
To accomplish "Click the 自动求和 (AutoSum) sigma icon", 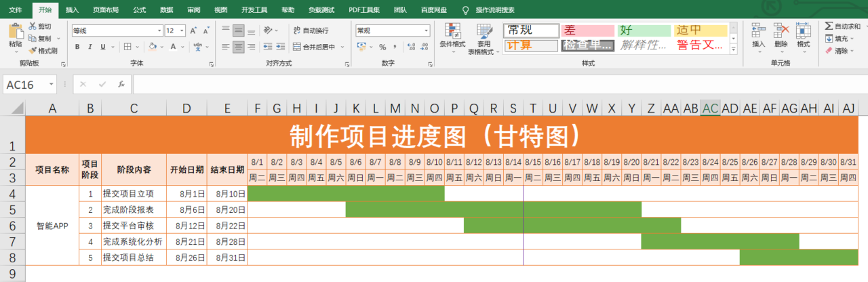I will (x=829, y=26).
